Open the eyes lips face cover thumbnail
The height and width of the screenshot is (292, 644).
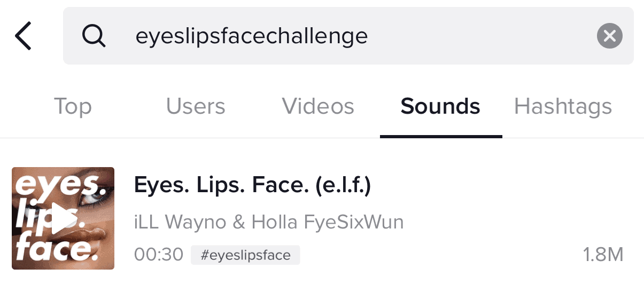tap(63, 218)
